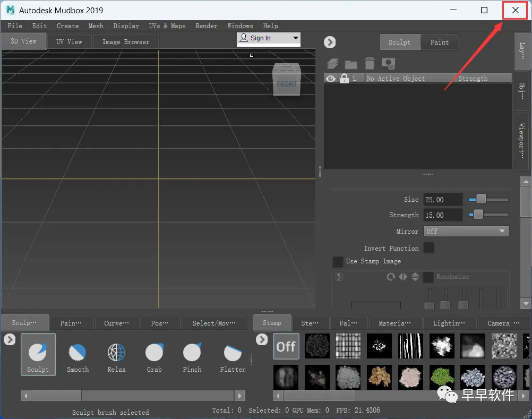The image size is (532, 419).
Task: Toggle the Randomize checkbox
Action: [428, 277]
